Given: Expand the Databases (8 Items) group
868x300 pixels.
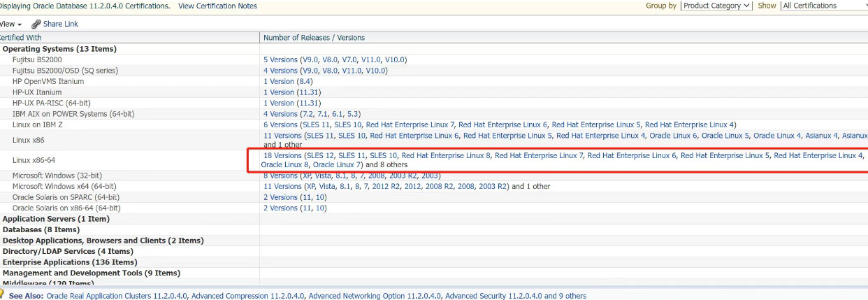Looking at the screenshot, I should (41, 229).
